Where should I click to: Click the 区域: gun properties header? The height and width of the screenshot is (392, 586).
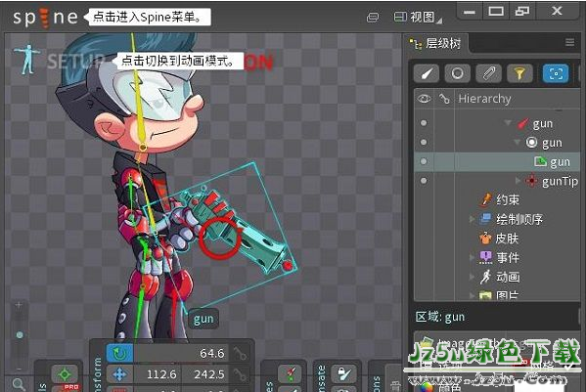(x=440, y=318)
